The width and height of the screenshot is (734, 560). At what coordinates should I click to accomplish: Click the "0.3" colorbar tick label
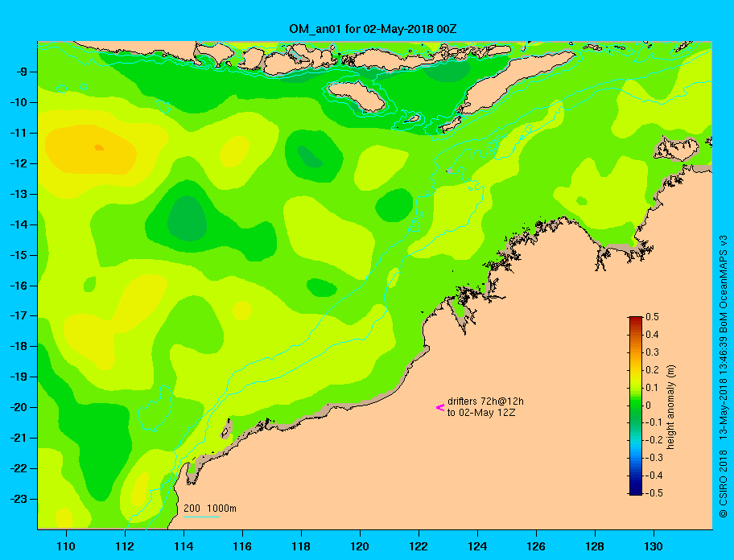pos(652,352)
